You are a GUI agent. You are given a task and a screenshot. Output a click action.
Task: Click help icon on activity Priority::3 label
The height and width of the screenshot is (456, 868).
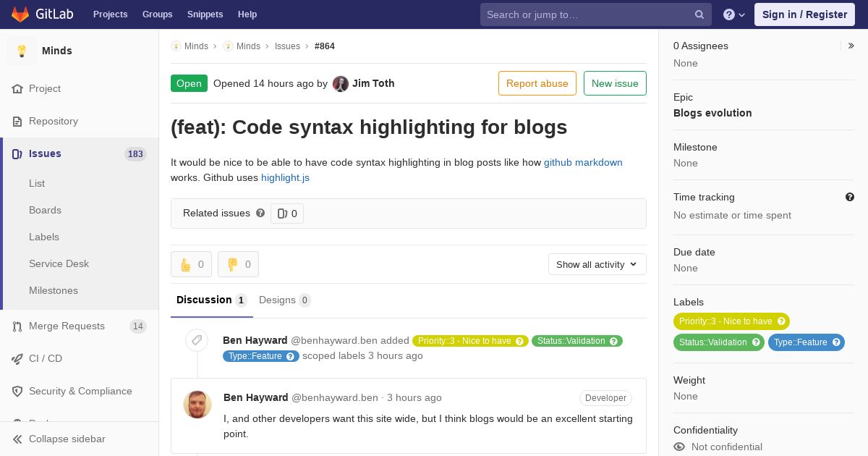(x=520, y=341)
